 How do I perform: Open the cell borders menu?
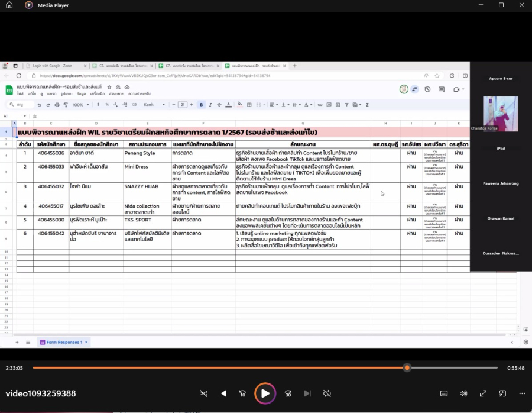(249, 105)
